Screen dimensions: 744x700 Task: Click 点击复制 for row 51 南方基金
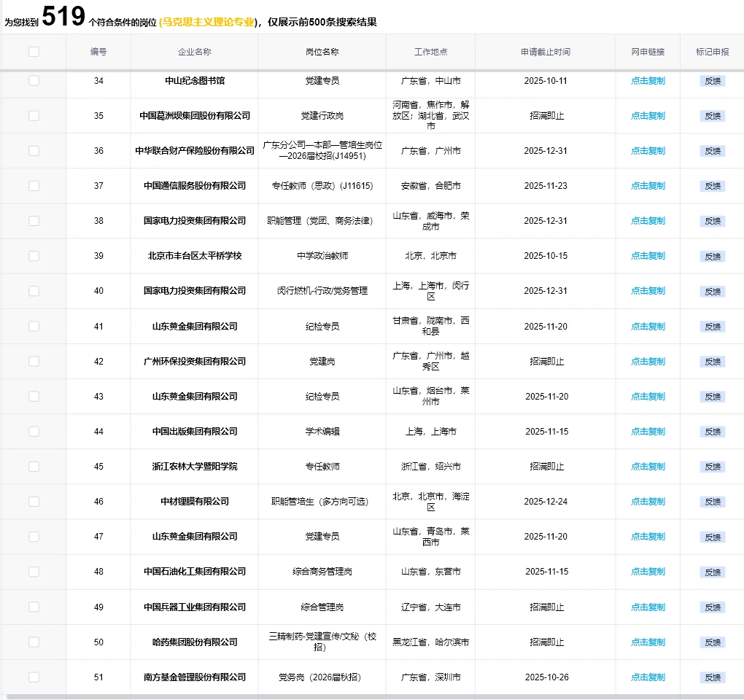coord(648,677)
